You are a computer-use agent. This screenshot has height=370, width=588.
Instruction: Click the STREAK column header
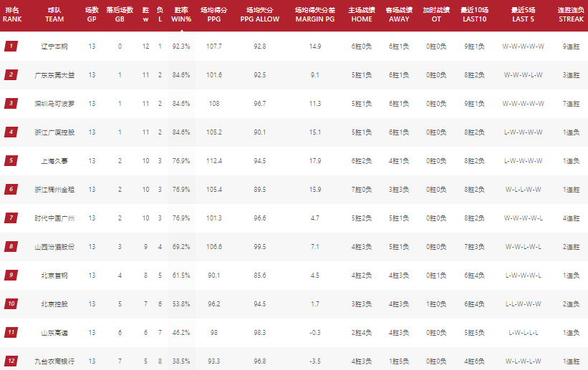571,14
